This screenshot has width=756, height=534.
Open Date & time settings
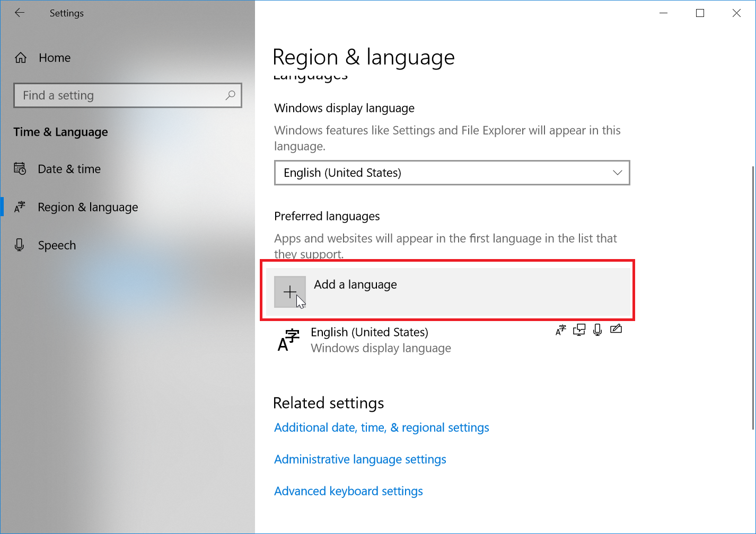click(x=127, y=169)
